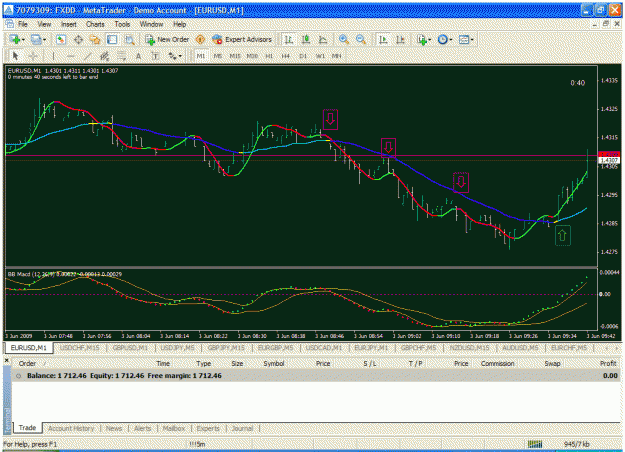This screenshot has width=625, height=452.
Task: Click the Periods clock icon
Action: coord(442,39)
